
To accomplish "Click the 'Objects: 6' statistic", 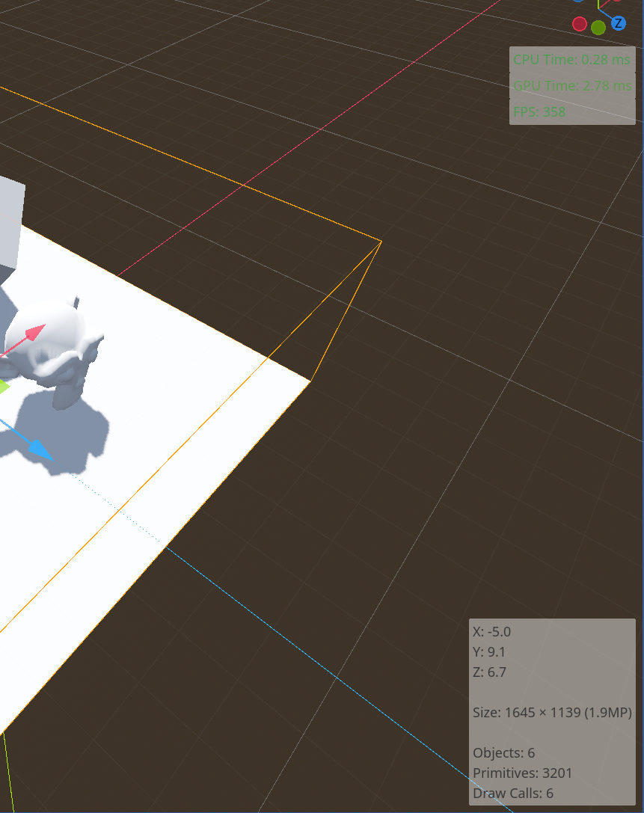I will click(x=503, y=753).
